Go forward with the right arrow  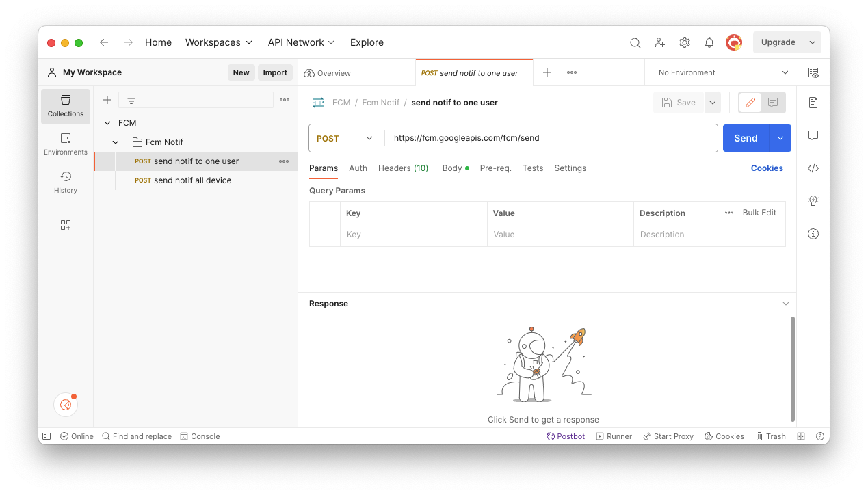[x=129, y=42]
